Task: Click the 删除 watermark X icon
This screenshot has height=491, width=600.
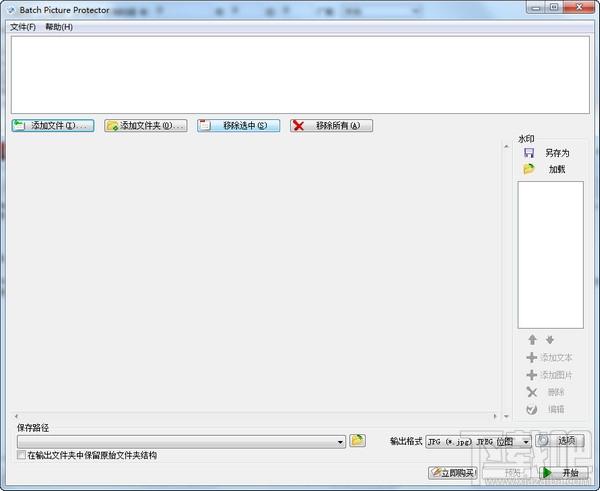Action: point(532,392)
